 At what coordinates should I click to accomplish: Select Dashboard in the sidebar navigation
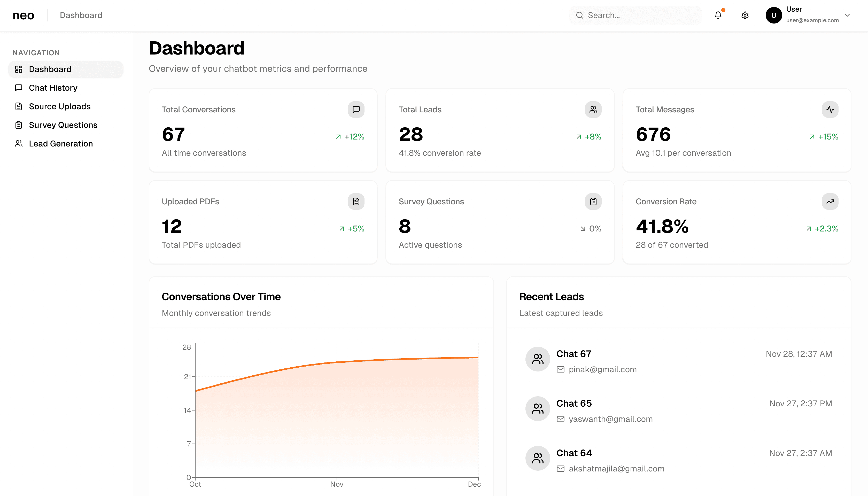pos(50,69)
